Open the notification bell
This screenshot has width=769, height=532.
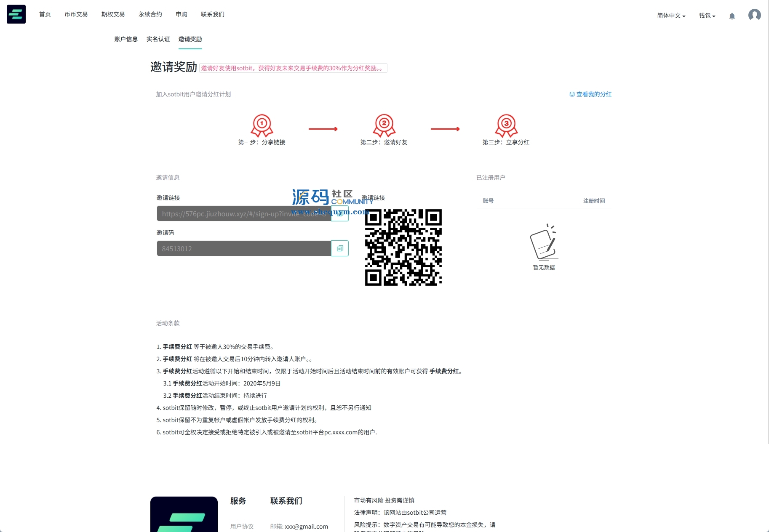click(732, 16)
